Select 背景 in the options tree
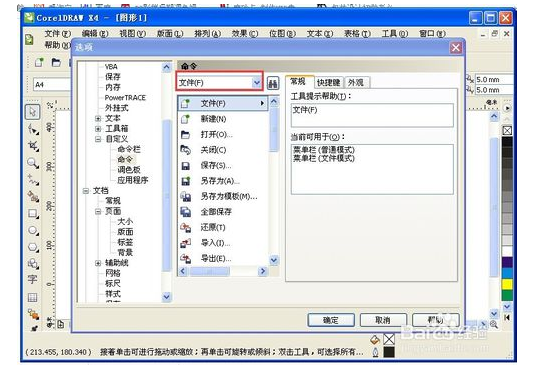Image resolution: width=547 pixels, height=375 pixels. (x=125, y=252)
